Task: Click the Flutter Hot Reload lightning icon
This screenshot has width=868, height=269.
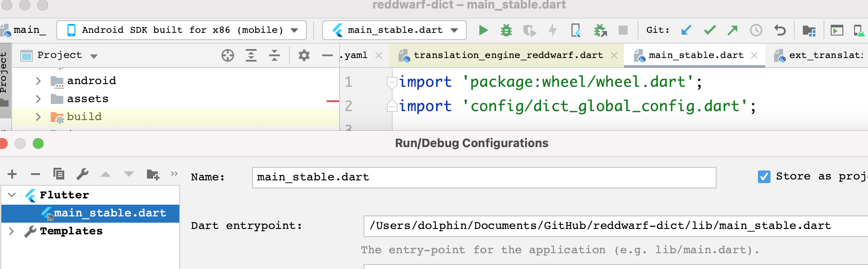Action: click(x=553, y=30)
